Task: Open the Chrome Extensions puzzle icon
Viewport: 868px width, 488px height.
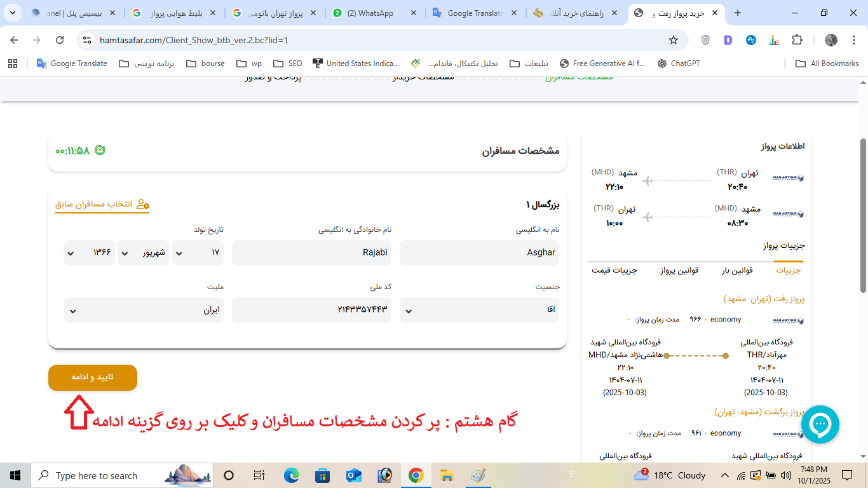Action: coord(797,40)
